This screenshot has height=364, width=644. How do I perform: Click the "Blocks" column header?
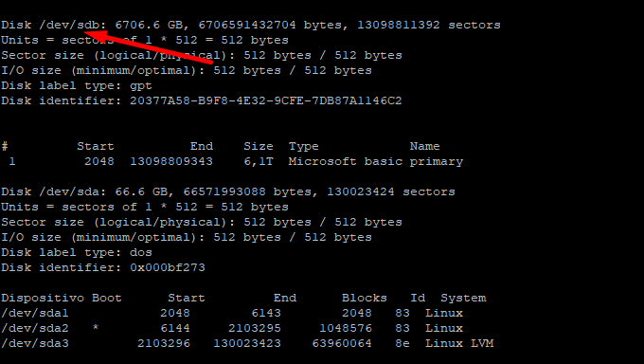(365, 299)
